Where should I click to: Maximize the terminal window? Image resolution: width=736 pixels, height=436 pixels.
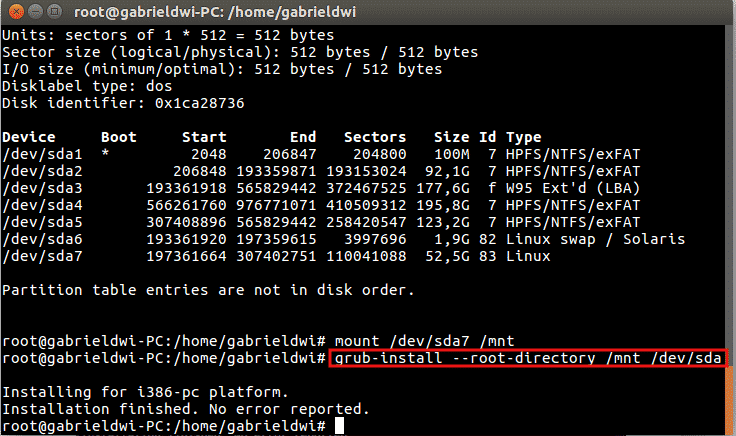[x=55, y=11]
